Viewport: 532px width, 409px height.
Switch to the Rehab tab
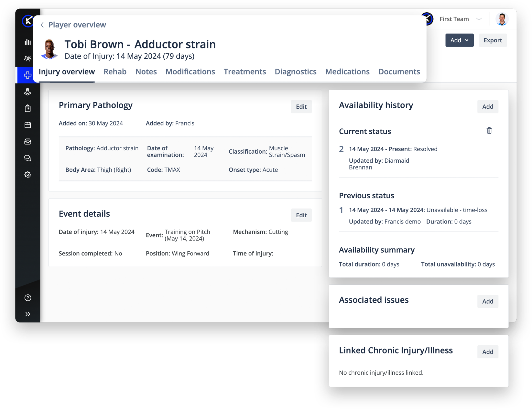(115, 72)
